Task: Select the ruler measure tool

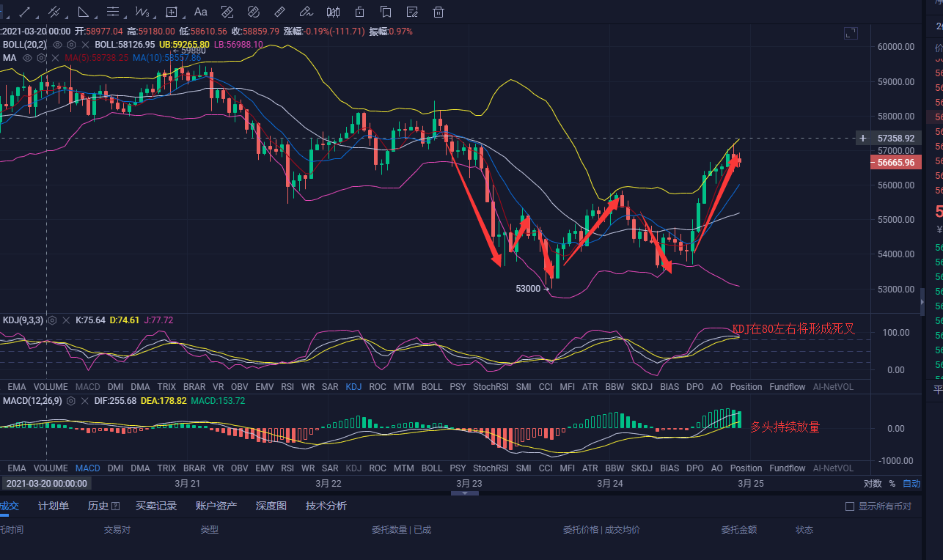Action: tap(279, 12)
